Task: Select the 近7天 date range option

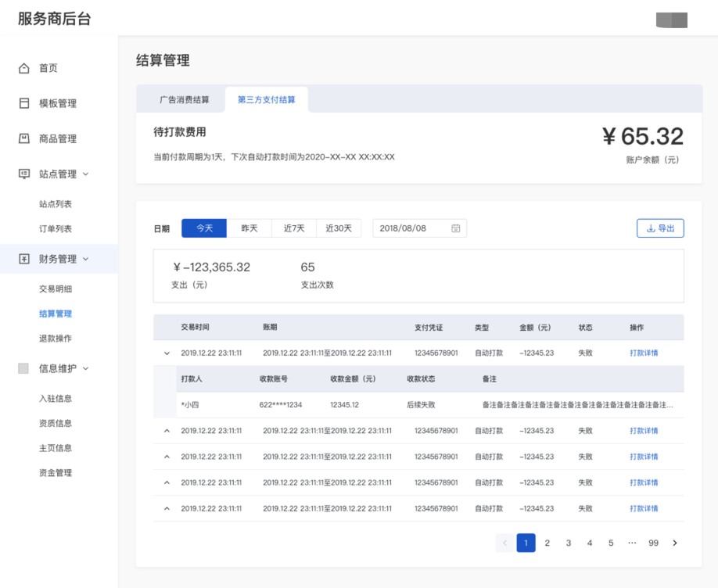Action: click(x=294, y=228)
